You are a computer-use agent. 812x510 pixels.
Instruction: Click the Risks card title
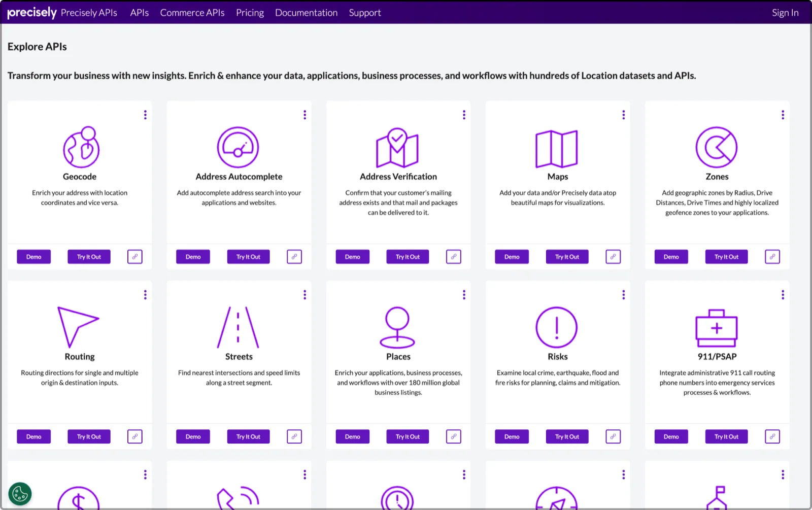tap(558, 357)
